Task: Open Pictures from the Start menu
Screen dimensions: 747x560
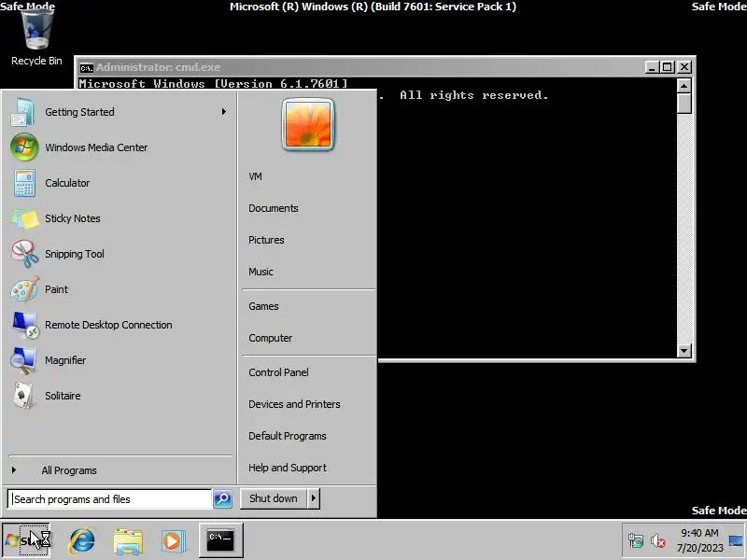Action: (266, 240)
